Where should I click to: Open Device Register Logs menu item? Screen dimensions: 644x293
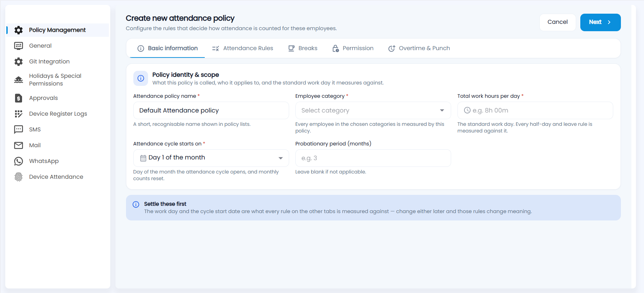click(58, 114)
